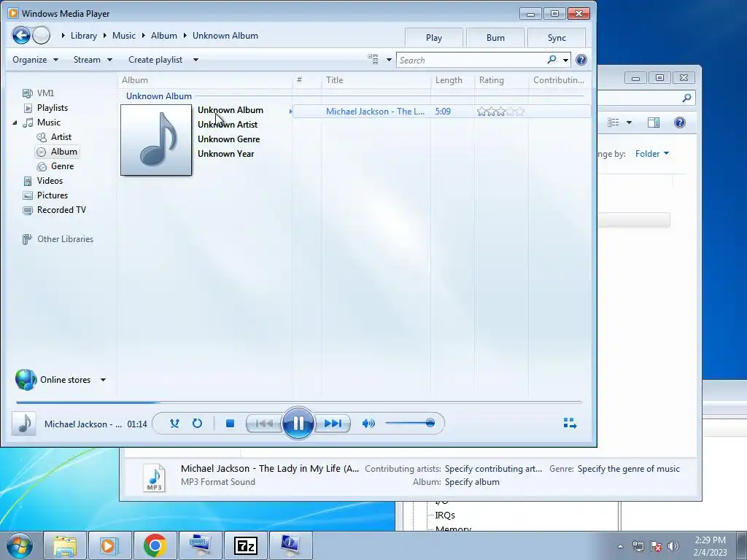The height and width of the screenshot is (560, 747).
Task: Toggle repeat in playback controls
Action: (x=197, y=424)
